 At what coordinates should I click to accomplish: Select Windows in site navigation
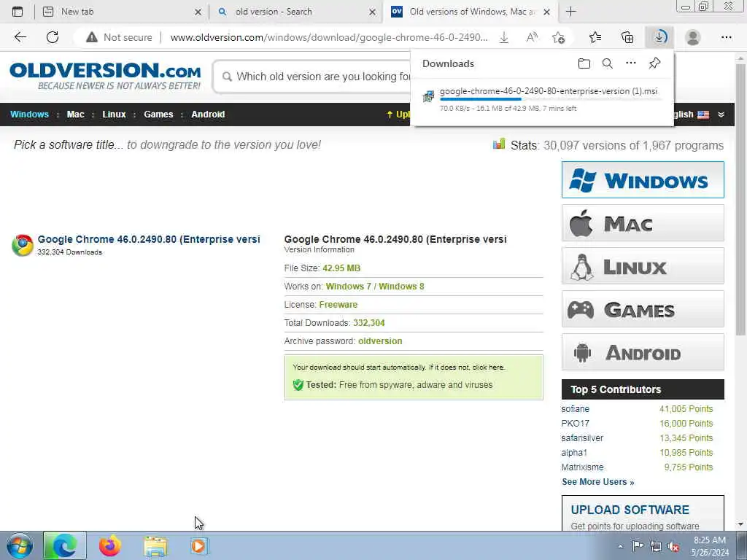[x=29, y=114]
